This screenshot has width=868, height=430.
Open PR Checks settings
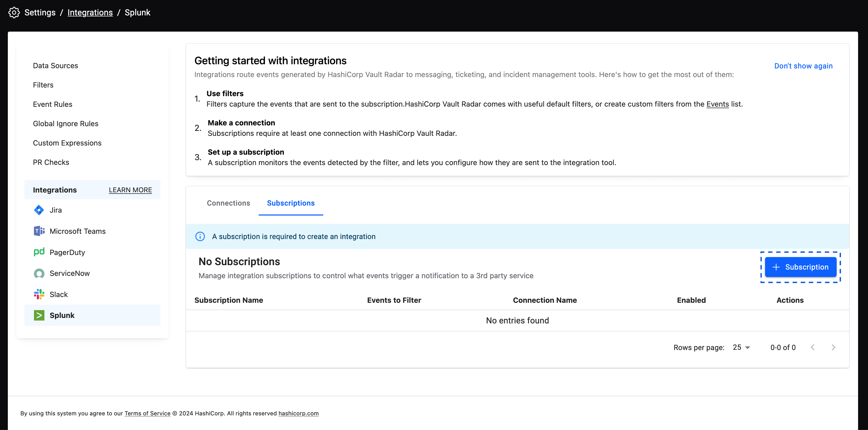[51, 162]
